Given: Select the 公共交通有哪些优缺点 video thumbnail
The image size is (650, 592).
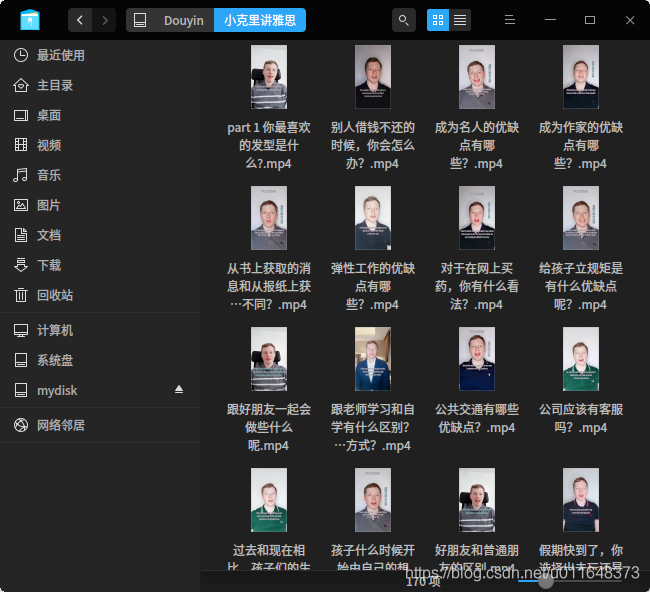Looking at the screenshot, I should coord(477,359).
